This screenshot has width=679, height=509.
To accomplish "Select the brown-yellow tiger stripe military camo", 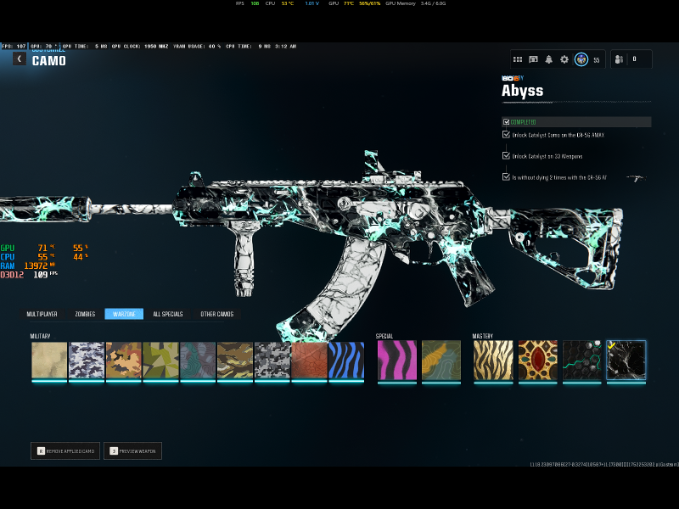I will point(235,361).
